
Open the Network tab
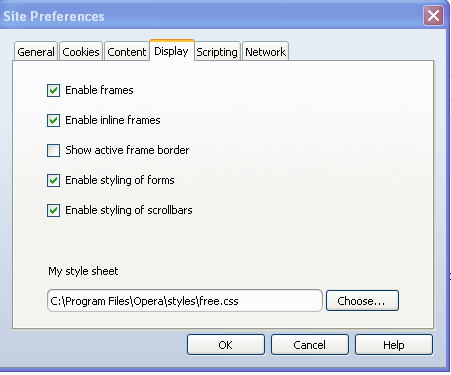point(265,52)
